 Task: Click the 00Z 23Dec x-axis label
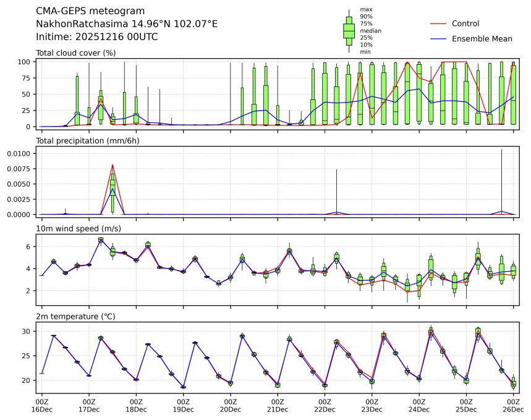372,405
